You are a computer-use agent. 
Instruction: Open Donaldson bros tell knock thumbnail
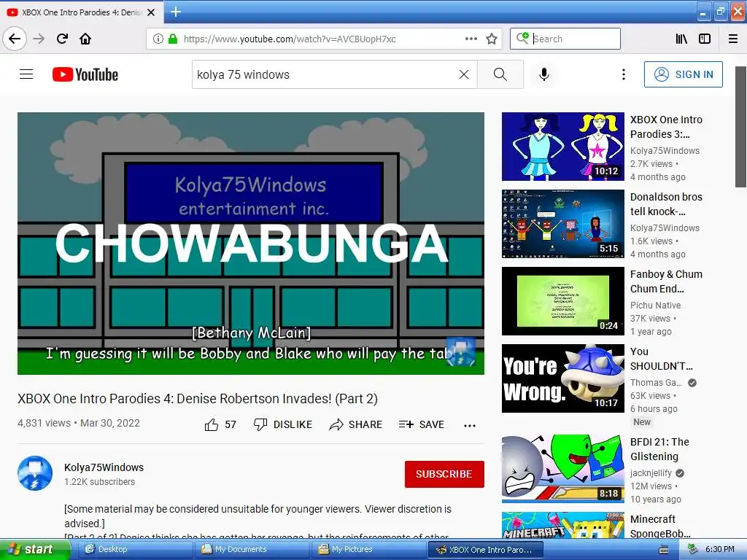[x=562, y=224]
